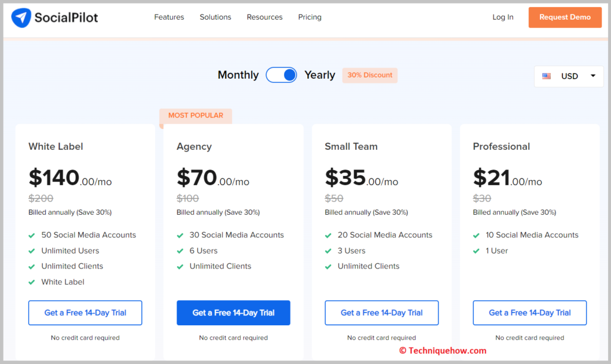Click the struck-through $50 price

point(334,198)
